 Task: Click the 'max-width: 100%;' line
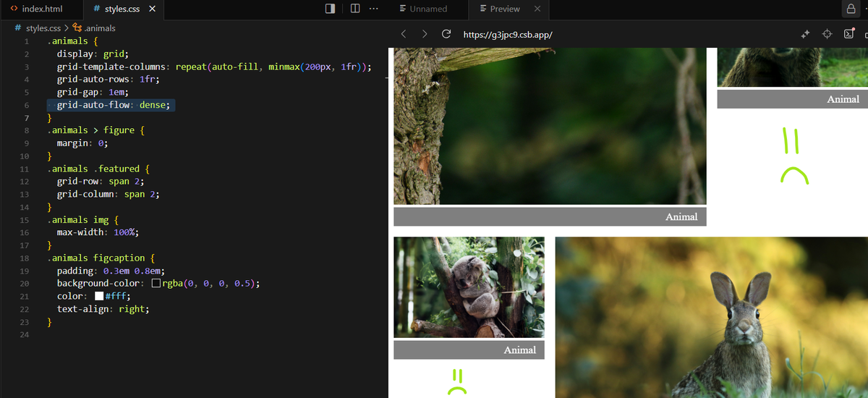tap(98, 232)
